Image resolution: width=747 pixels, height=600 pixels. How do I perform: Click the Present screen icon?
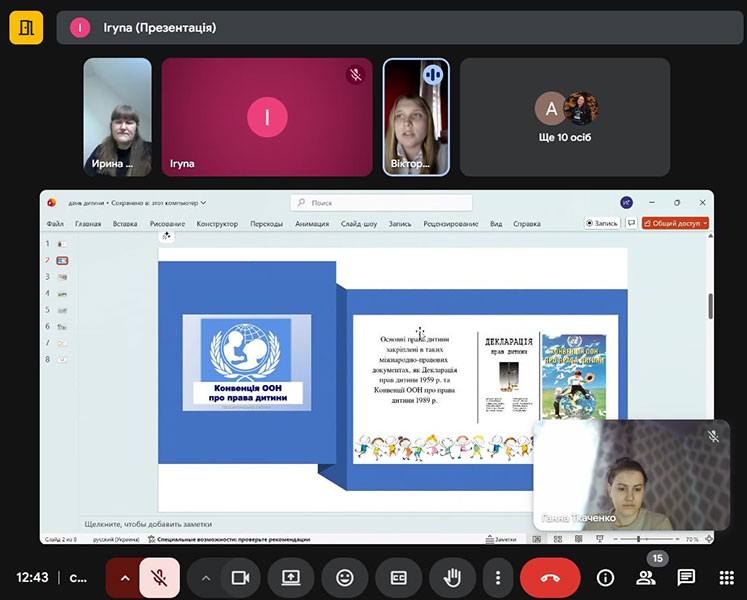(x=291, y=577)
